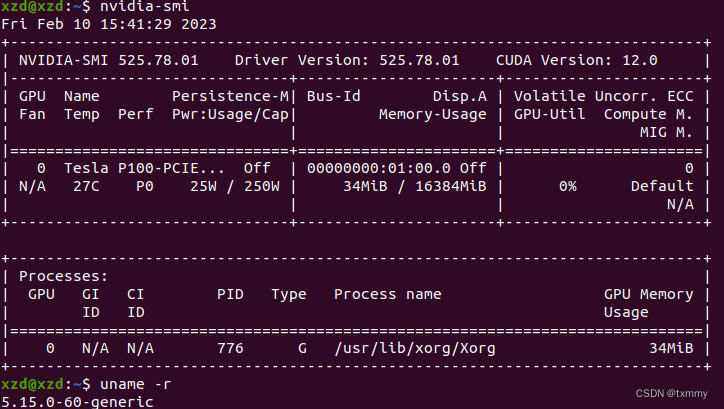Click the 0% GPU-Util value

pos(567,186)
